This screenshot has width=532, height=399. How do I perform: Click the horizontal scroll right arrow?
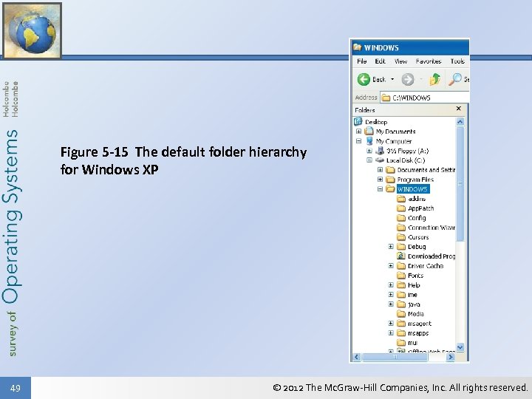tap(451, 357)
